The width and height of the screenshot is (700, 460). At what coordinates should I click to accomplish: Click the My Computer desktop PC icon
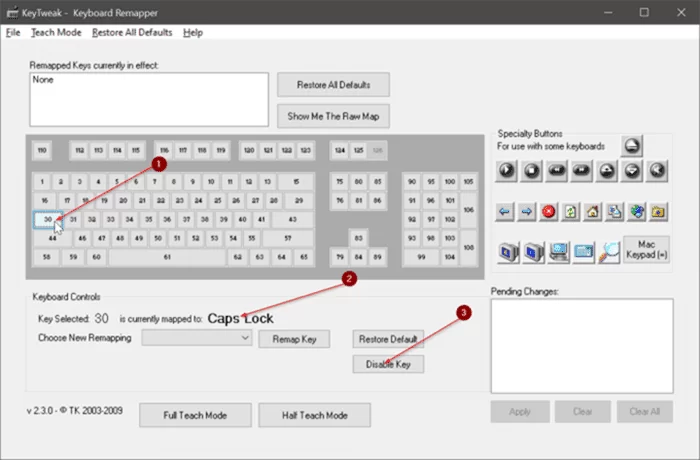point(558,252)
